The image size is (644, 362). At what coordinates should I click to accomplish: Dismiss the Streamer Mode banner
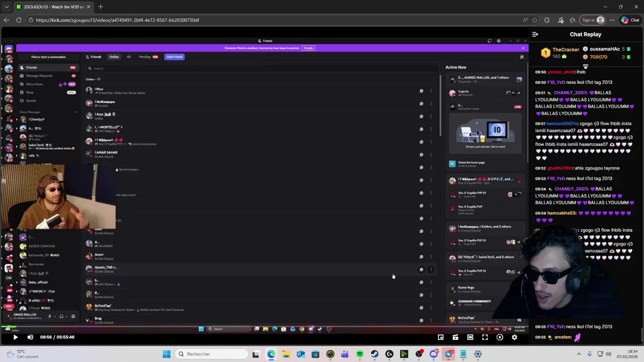coord(523,48)
